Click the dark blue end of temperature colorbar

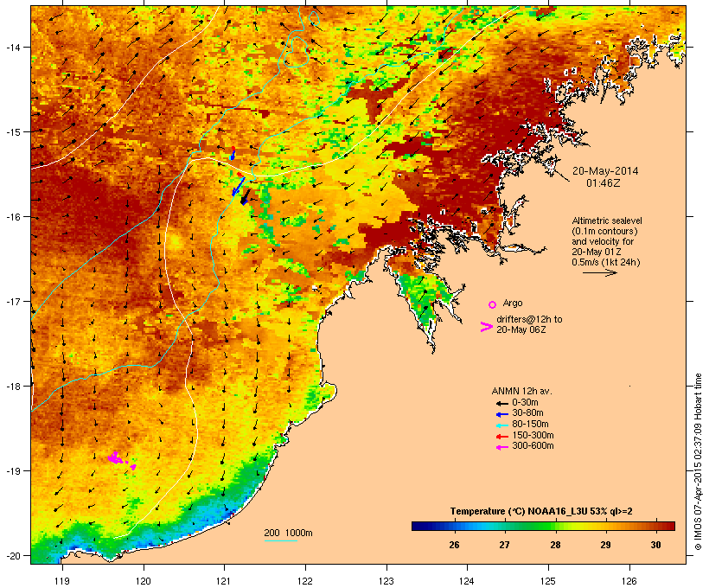(x=418, y=526)
